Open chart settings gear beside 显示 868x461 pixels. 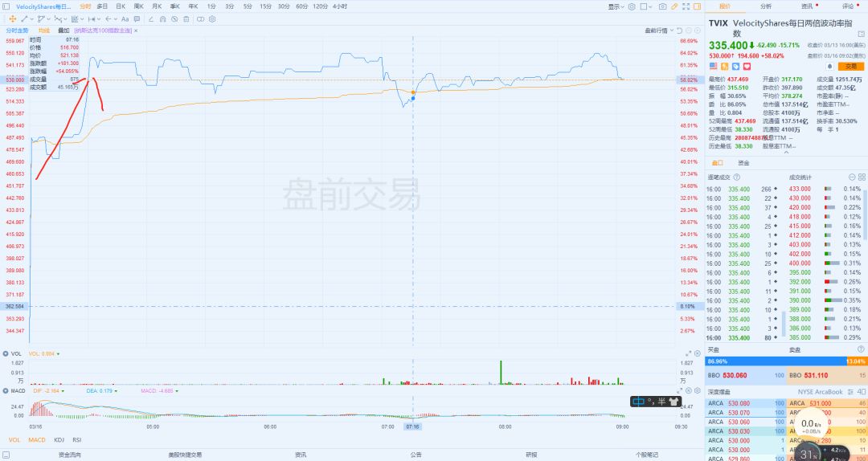click(x=632, y=6)
